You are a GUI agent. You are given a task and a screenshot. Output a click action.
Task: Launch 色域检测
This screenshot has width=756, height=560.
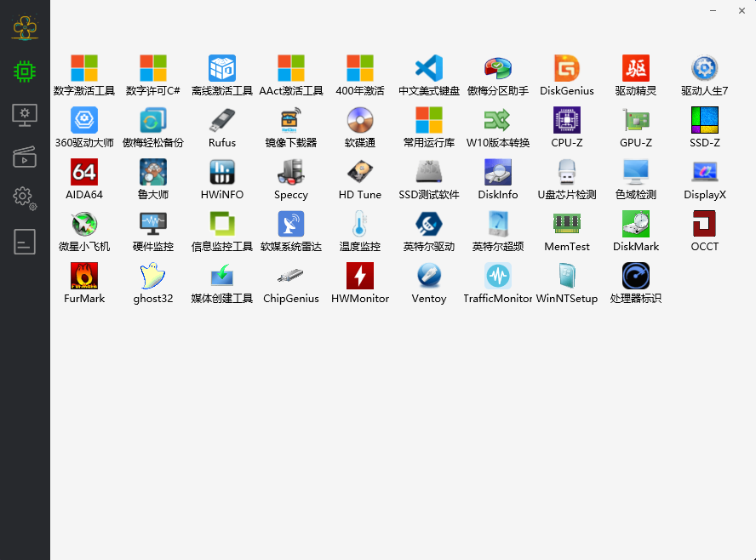tap(636, 180)
